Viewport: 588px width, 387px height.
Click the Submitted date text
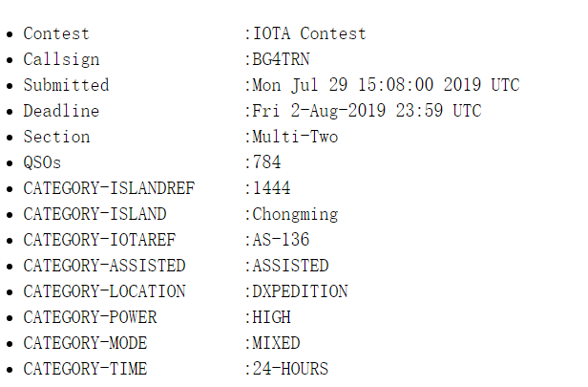tap(386, 85)
